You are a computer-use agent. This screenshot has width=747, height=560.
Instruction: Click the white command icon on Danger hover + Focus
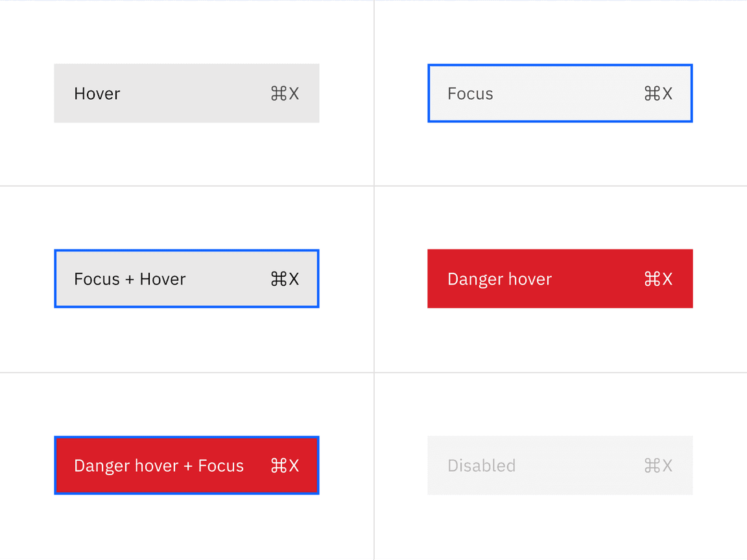278,465
